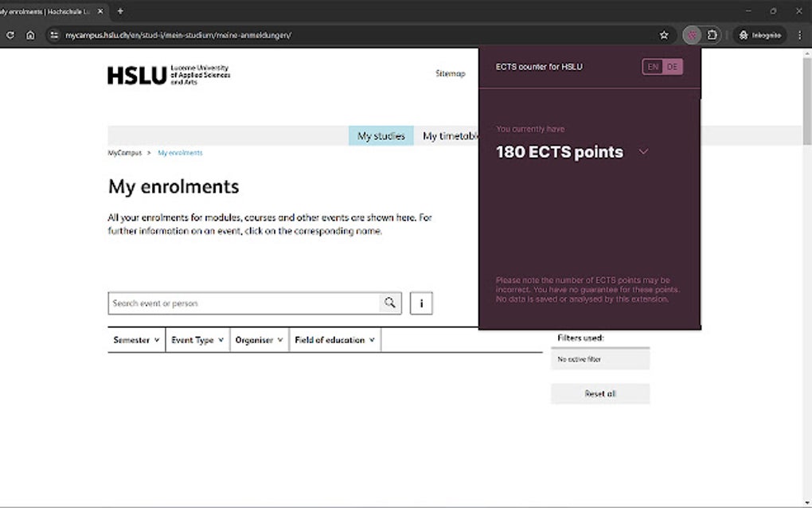Bookmark the page via the star icon
Screen dimensions: 812x508
(x=664, y=35)
